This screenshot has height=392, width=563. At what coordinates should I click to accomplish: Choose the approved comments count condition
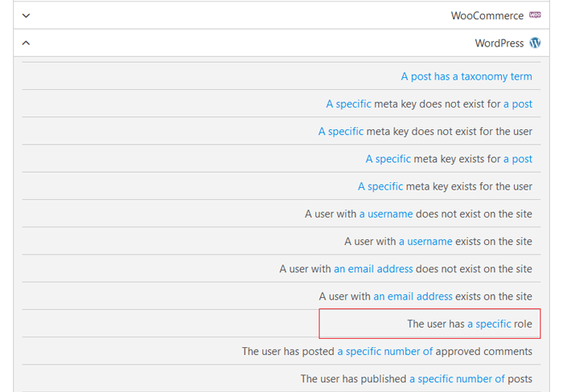(x=387, y=351)
